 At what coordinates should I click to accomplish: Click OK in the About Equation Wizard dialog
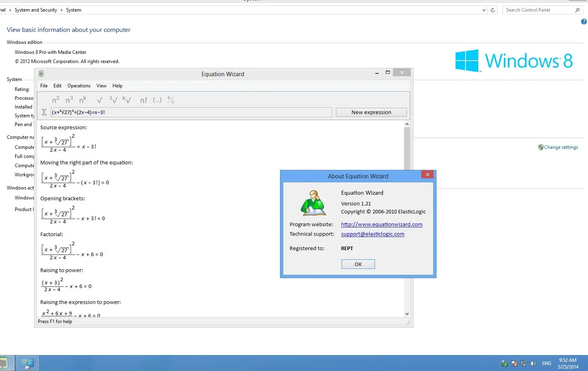point(358,264)
